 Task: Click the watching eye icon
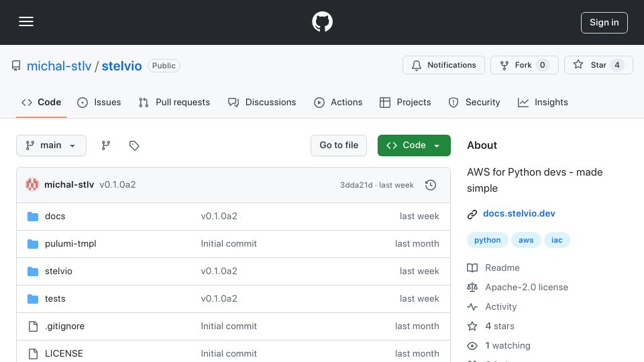472,346
